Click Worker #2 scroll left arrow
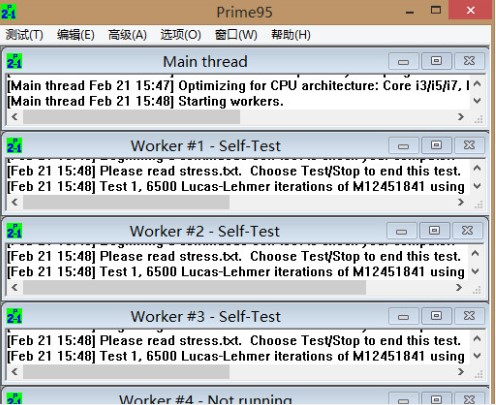This screenshot has height=405, width=496. pos(15,287)
